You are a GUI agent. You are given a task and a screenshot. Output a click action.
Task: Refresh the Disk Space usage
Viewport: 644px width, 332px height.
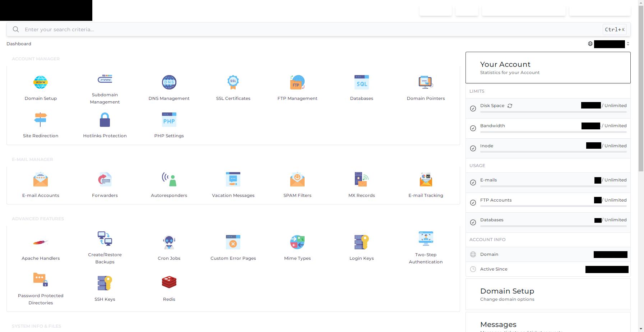pos(510,106)
